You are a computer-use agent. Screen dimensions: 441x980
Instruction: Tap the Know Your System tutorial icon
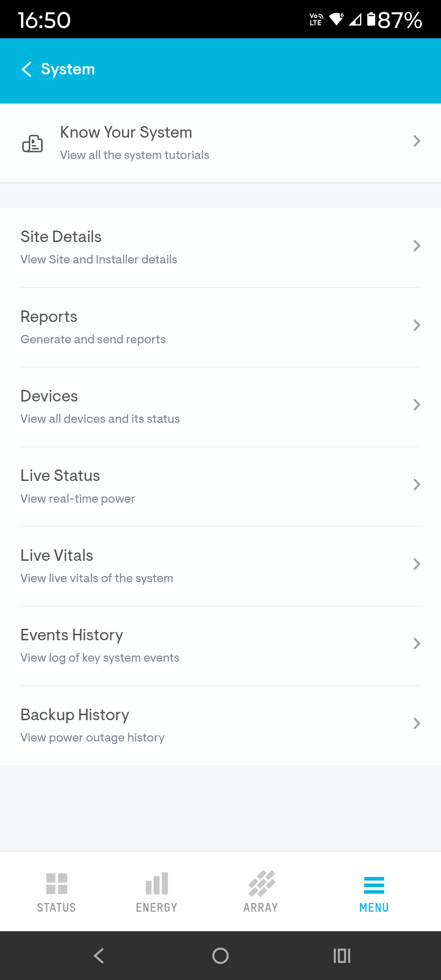(32, 143)
